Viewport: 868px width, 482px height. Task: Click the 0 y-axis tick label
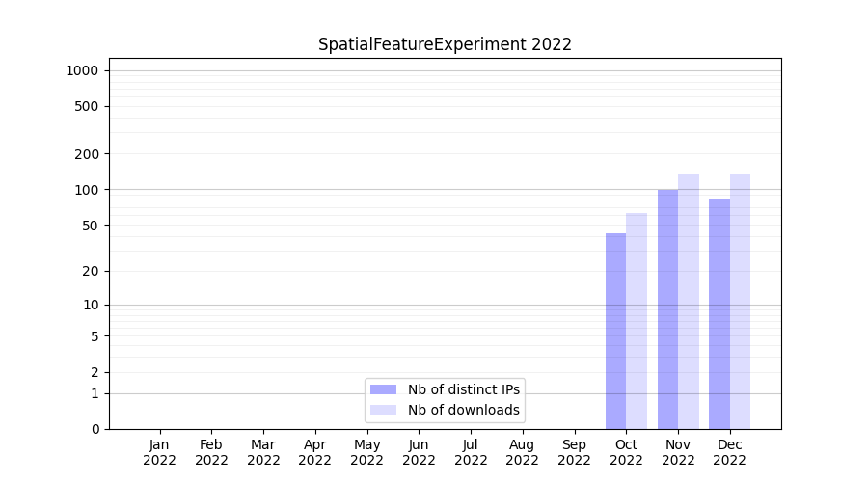[95, 429]
